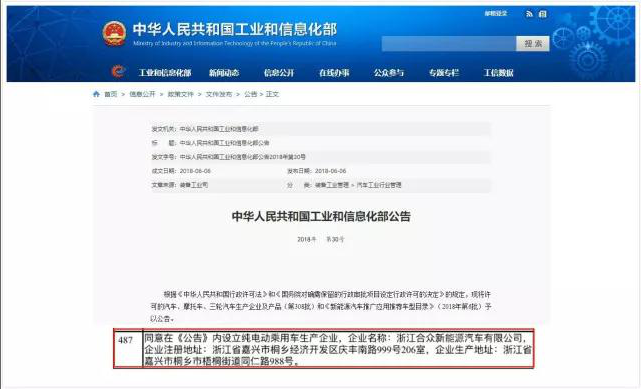Focus the header search input field
Screen dimensions: 641x389
tap(449, 43)
